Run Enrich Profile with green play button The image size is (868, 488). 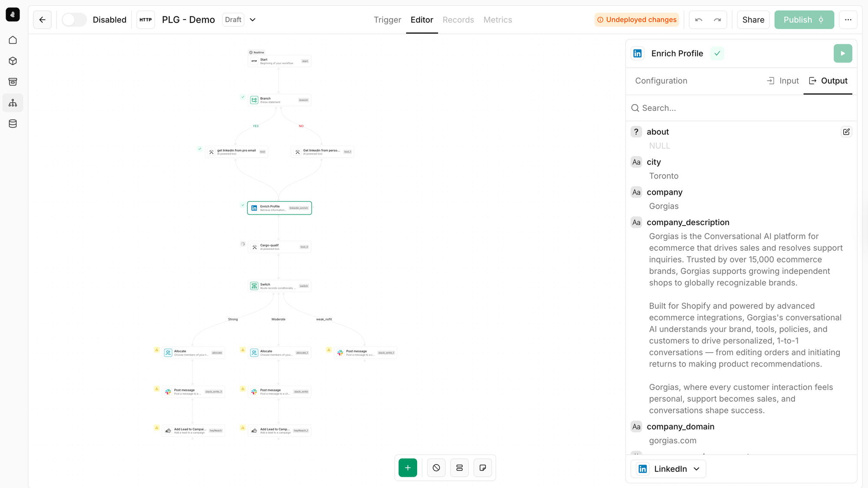coord(842,53)
